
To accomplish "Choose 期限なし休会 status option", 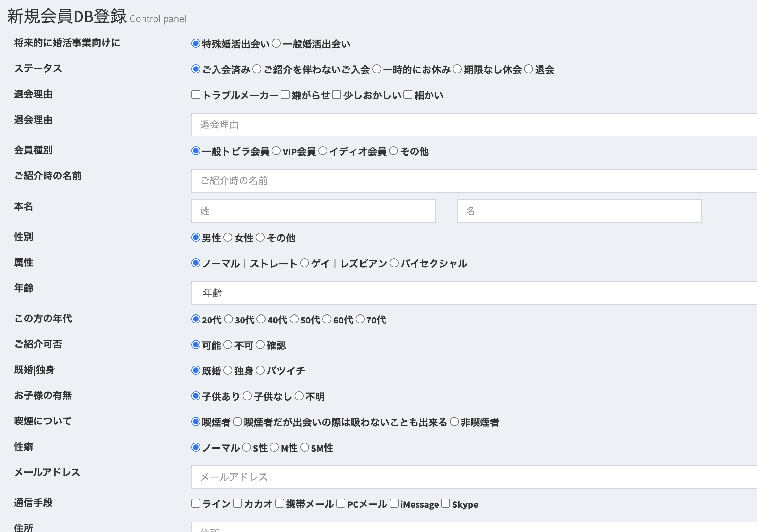I will click(457, 69).
